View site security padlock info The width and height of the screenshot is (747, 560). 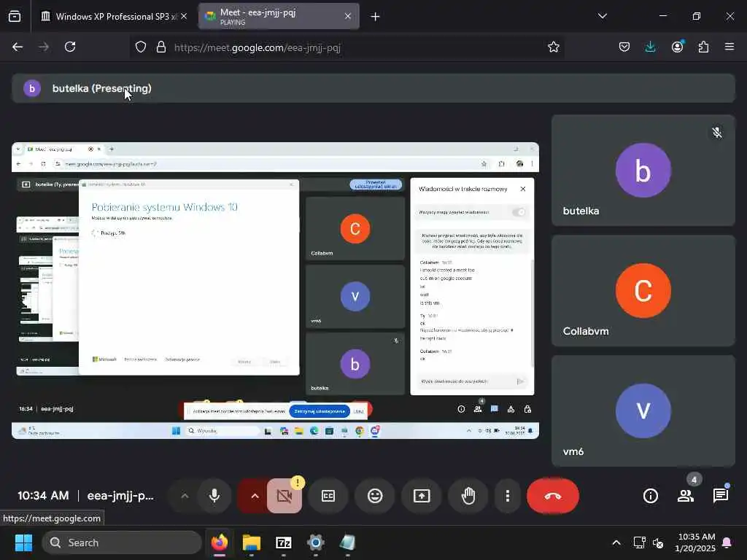click(161, 47)
